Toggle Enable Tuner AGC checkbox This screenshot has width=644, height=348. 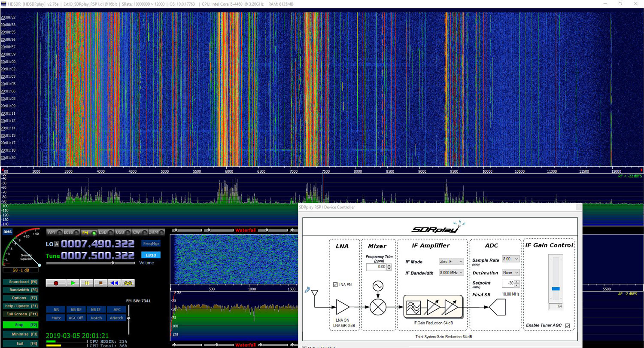tap(568, 326)
